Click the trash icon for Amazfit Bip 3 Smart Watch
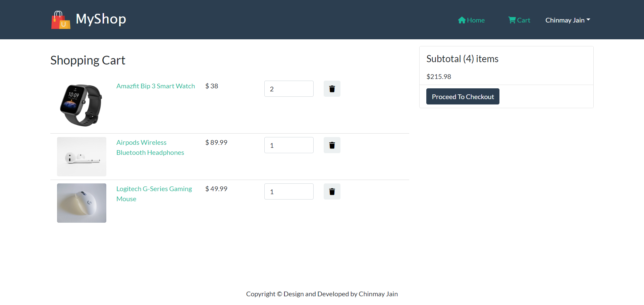This screenshot has height=305, width=644. [x=332, y=88]
